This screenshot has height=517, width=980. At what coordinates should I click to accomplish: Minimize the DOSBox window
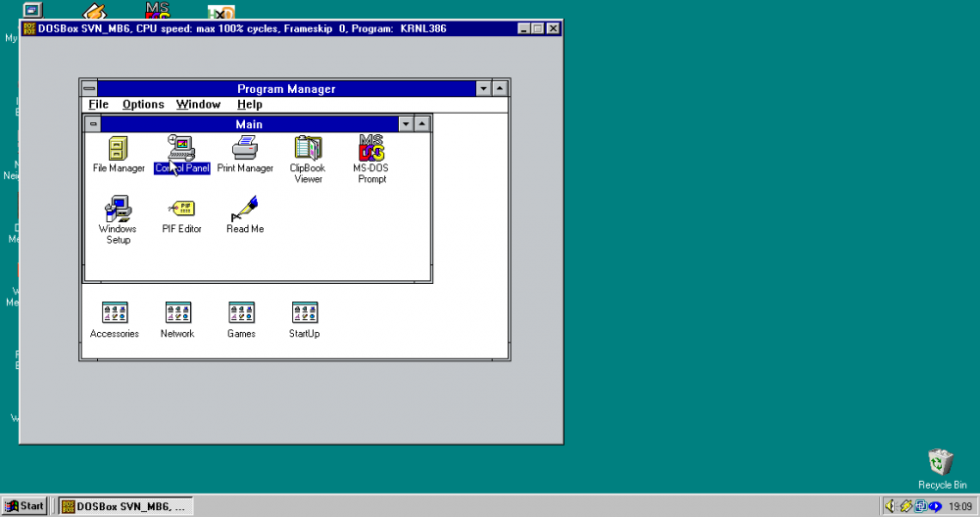524,28
